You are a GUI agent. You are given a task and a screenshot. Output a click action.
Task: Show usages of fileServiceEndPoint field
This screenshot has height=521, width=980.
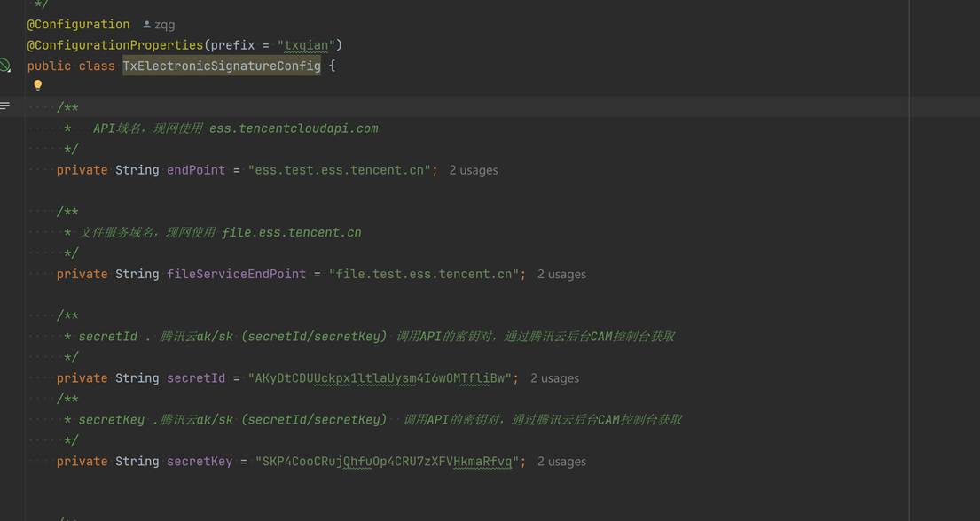coord(561,275)
